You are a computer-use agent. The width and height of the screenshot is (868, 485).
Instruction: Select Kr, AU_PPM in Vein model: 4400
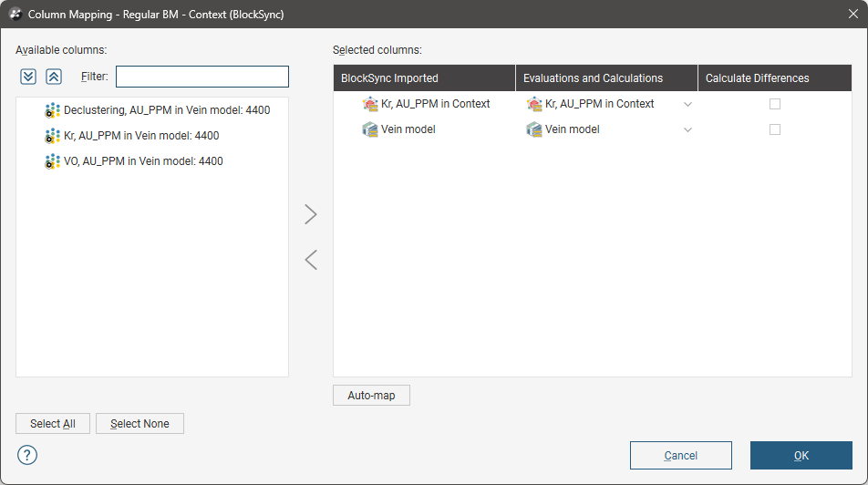click(x=141, y=136)
